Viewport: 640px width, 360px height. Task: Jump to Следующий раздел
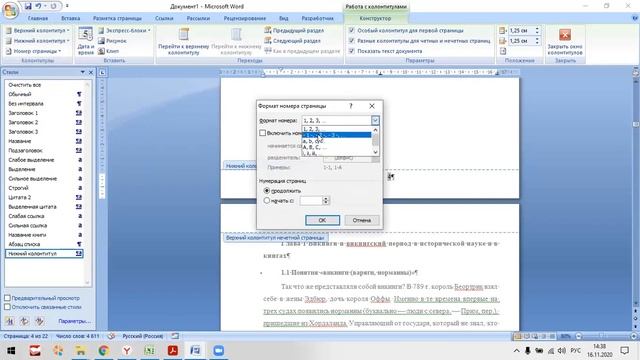click(292, 41)
